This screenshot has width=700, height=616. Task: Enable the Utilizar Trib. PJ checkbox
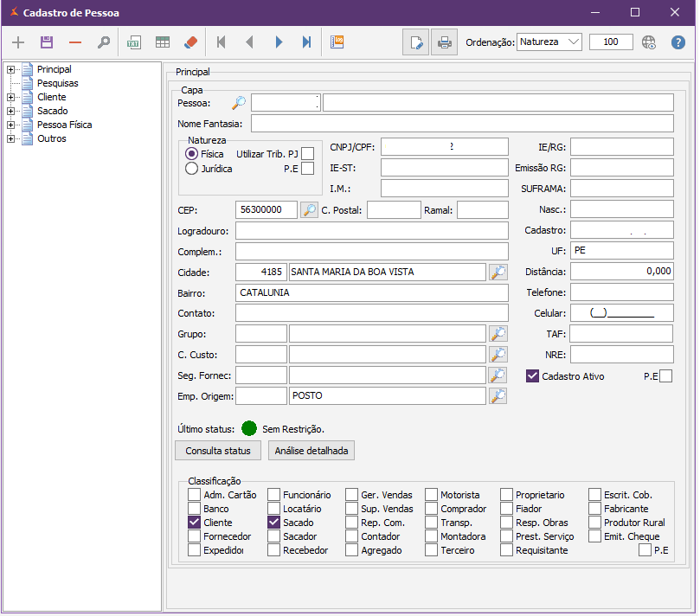coord(307,153)
